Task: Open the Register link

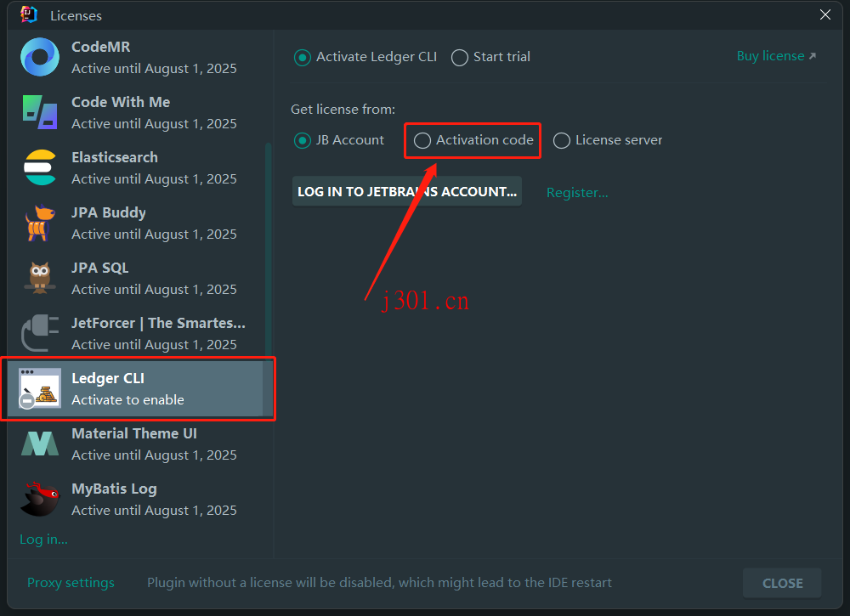Action: click(577, 192)
